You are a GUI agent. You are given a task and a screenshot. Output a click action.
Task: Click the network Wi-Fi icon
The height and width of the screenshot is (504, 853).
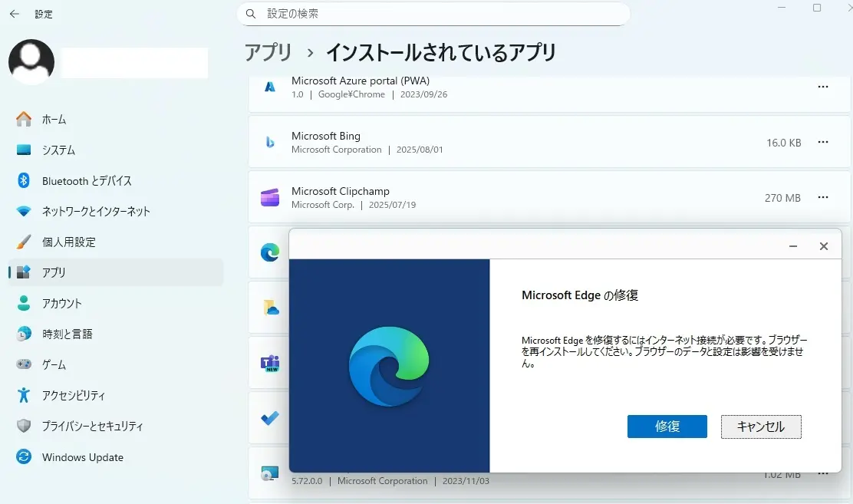tap(24, 211)
